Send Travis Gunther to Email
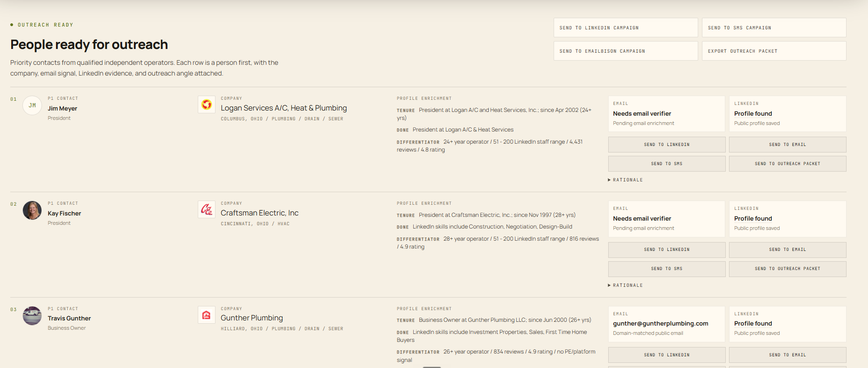 tap(787, 355)
